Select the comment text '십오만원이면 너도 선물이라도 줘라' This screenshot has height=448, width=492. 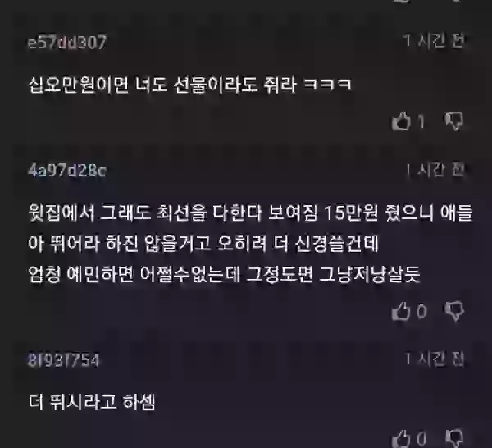coord(162,85)
